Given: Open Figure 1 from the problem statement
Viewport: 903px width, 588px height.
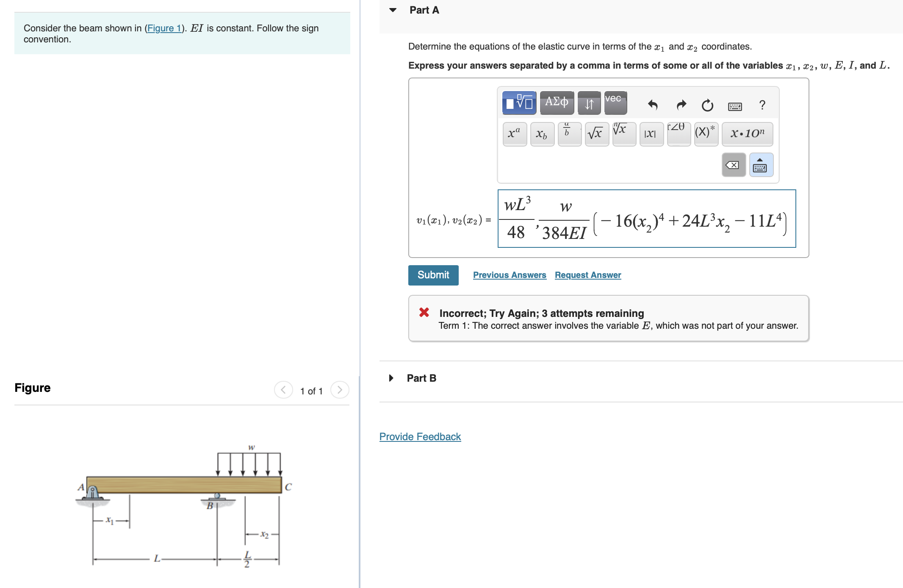Looking at the screenshot, I should pyautogui.click(x=164, y=28).
